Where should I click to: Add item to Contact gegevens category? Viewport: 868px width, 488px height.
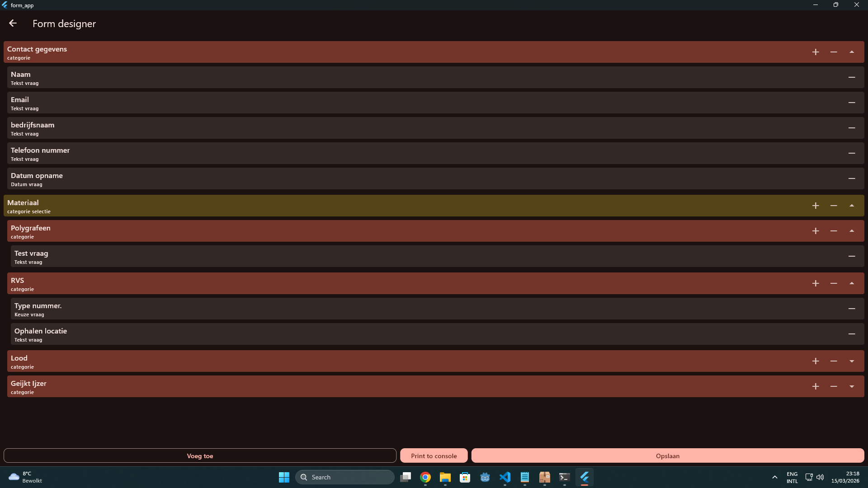coord(816,52)
